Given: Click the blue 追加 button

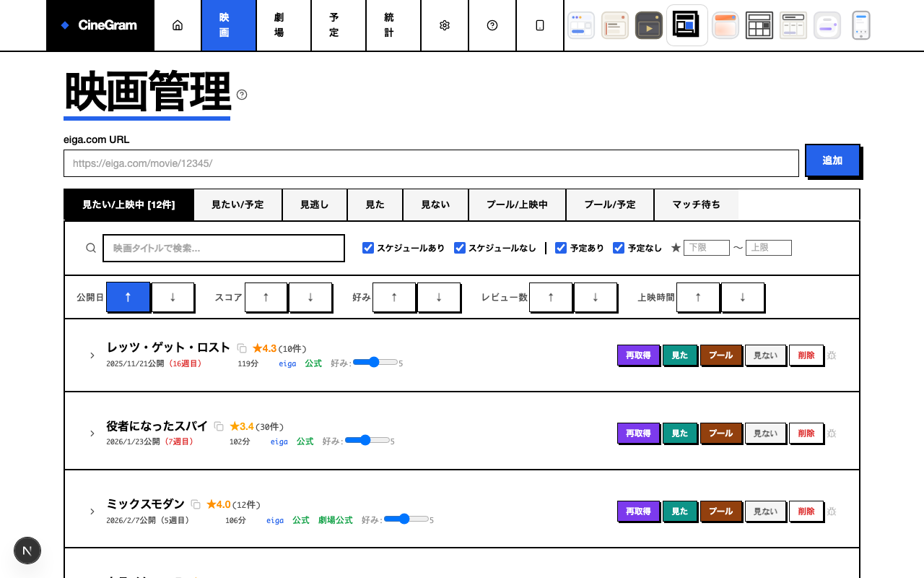Looking at the screenshot, I should point(832,160).
